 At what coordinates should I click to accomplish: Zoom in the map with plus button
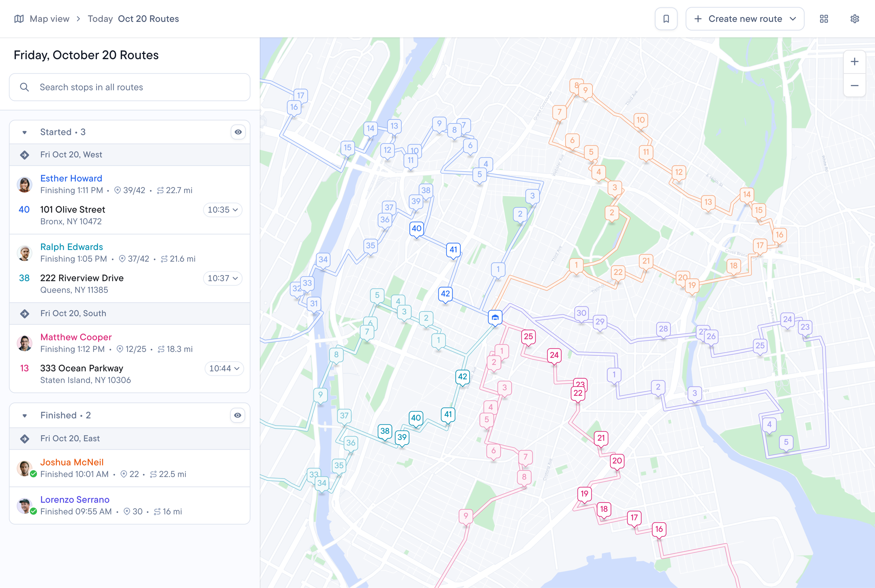pyautogui.click(x=854, y=62)
